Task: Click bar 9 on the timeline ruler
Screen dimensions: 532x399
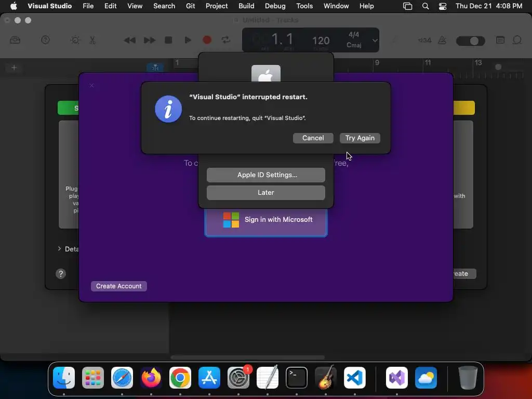Action: [377, 63]
